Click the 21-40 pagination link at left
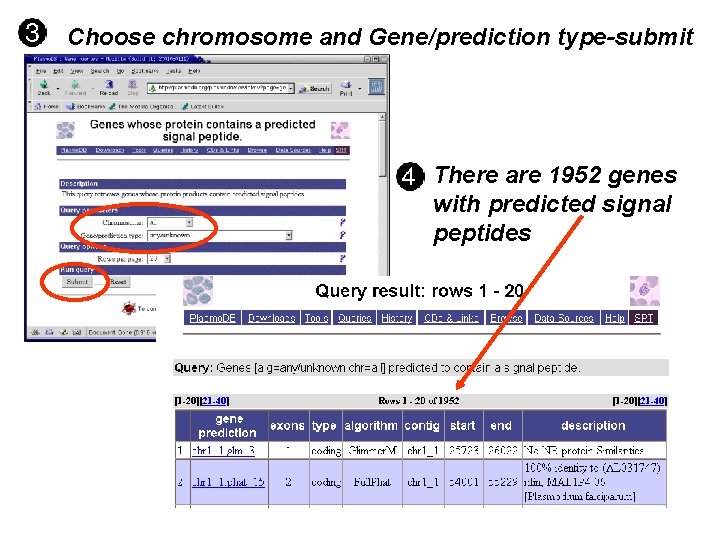The width and height of the screenshot is (720, 540). tap(214, 401)
